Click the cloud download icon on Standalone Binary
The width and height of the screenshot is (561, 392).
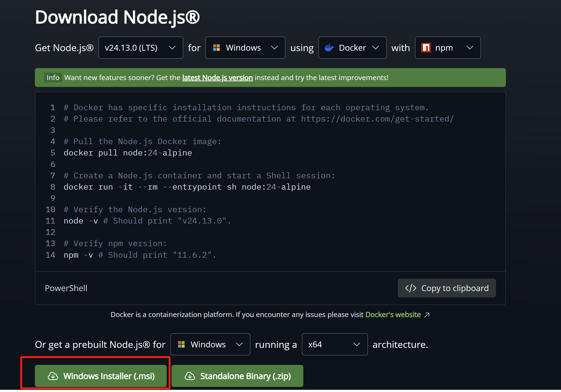pos(190,376)
